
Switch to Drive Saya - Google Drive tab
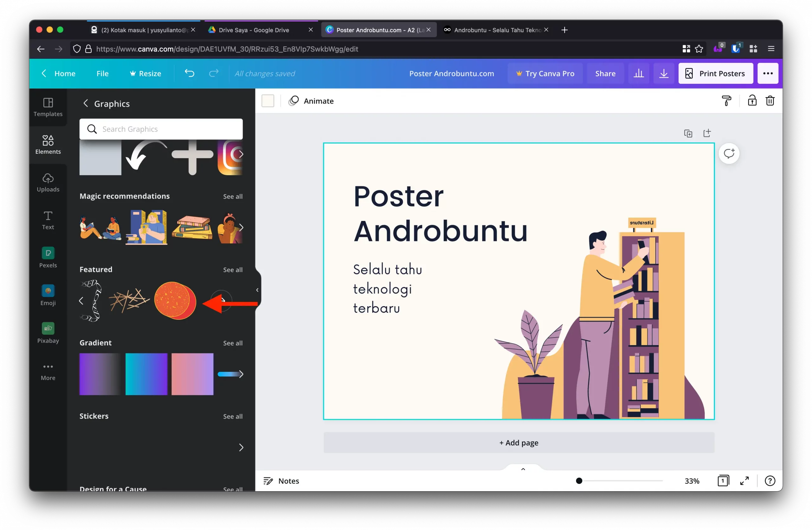click(x=254, y=30)
